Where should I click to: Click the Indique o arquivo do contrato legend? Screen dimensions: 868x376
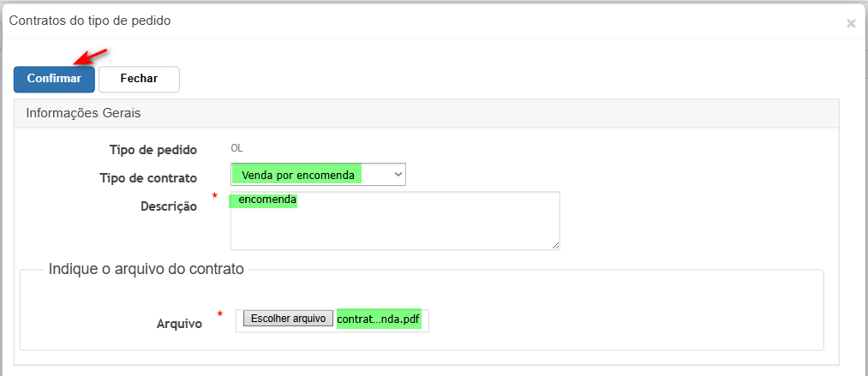point(147,269)
